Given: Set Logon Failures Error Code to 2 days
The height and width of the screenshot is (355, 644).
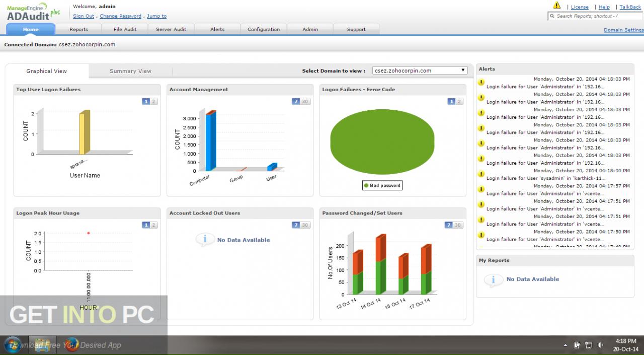Looking at the screenshot, I should [x=459, y=101].
